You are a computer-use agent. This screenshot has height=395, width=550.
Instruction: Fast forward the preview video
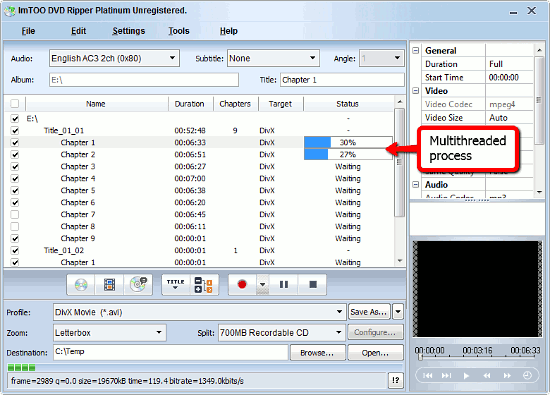coord(507,376)
